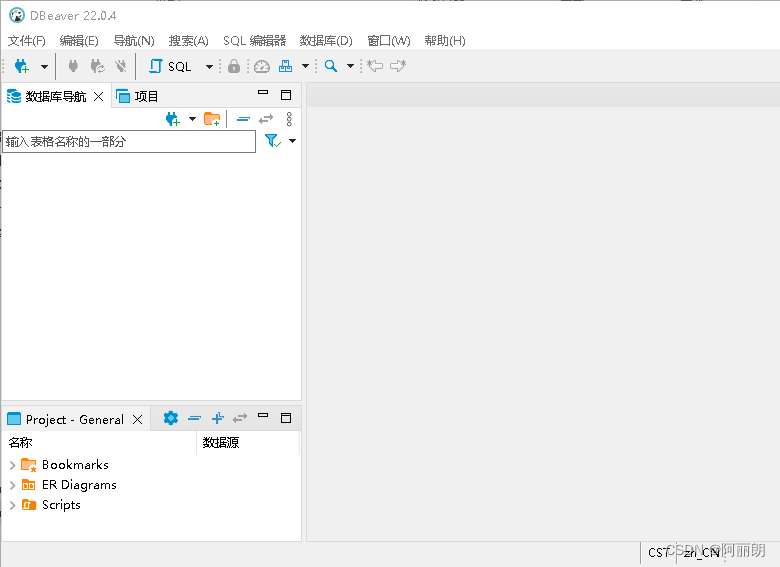780x567 pixels.
Task: Click the plus create icon in Project panel
Action: click(217, 418)
